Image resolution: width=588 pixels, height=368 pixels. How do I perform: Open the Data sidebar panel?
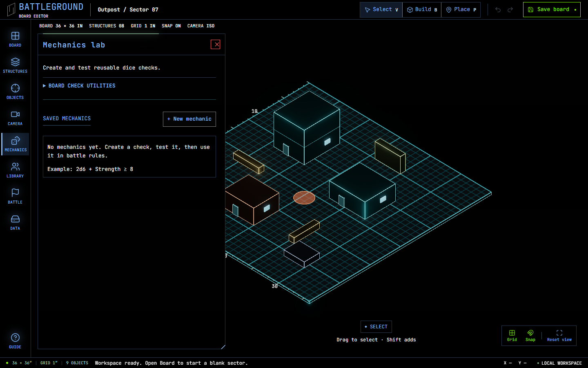tap(15, 223)
